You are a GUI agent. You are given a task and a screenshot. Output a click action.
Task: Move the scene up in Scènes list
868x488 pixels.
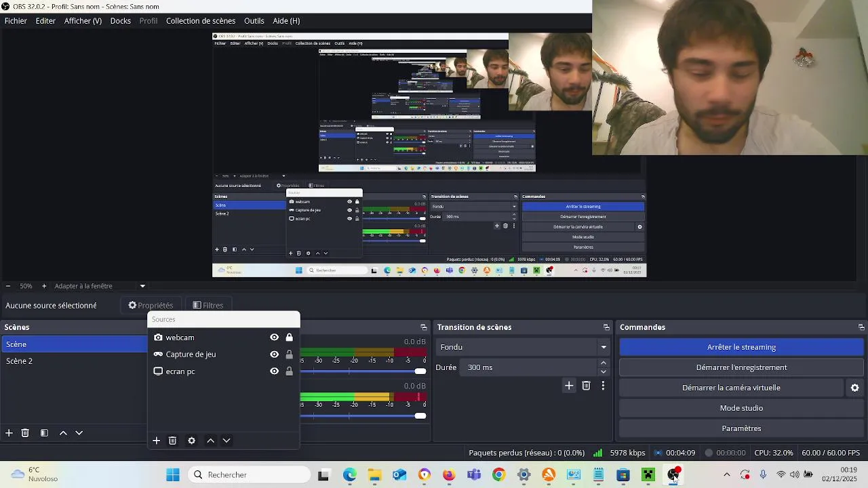[63, 433]
